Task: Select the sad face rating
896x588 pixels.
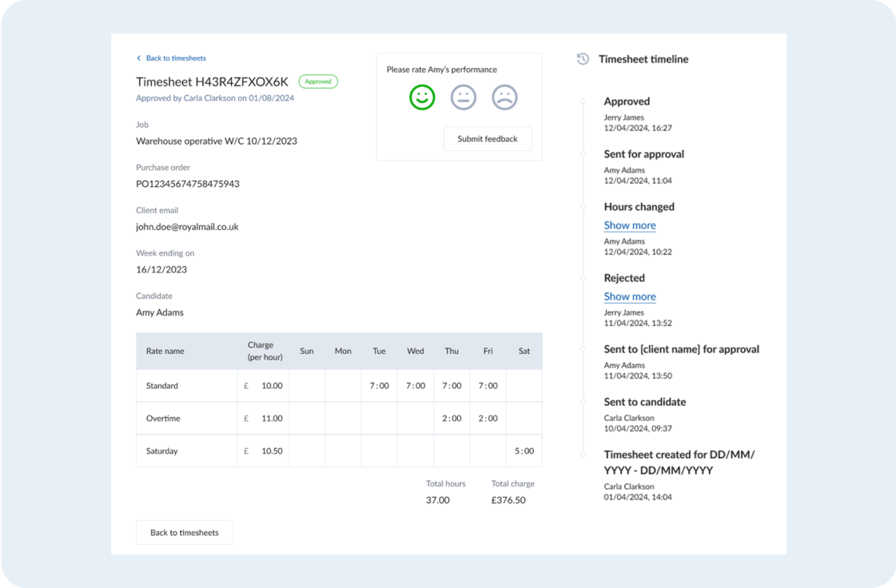Action: pos(504,97)
